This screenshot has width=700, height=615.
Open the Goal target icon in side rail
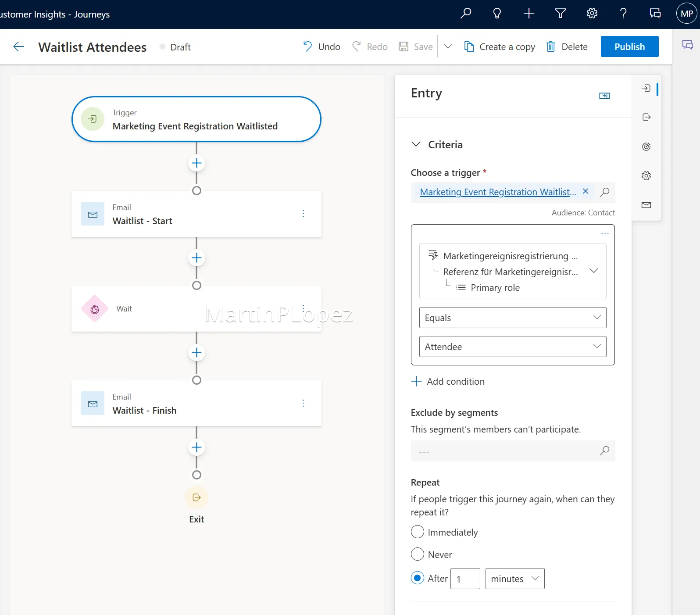pyautogui.click(x=646, y=147)
